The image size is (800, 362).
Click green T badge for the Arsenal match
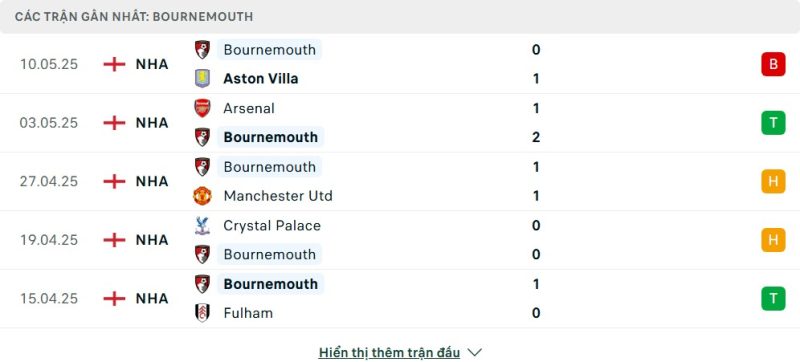click(773, 123)
